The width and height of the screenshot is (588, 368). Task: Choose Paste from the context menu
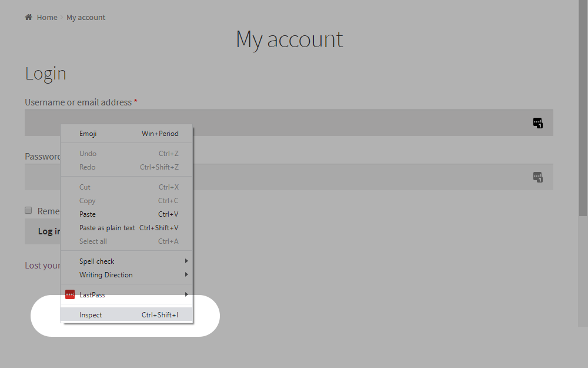(x=126, y=214)
